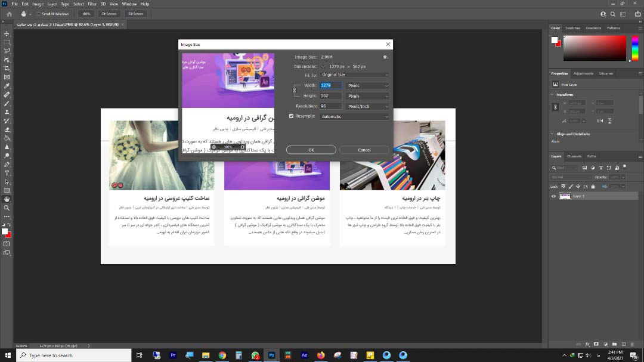644x362 pixels.
Task: Open Height units Pixels dropdown
Action: click(x=367, y=96)
